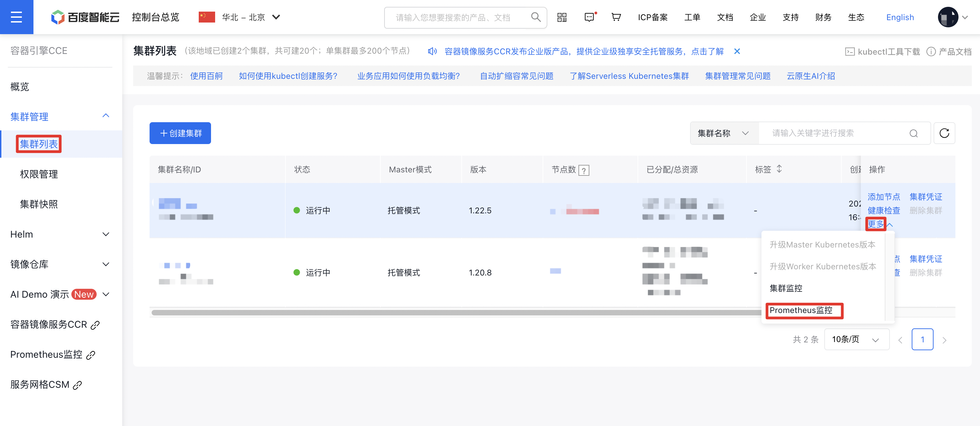Select the China flag region icon
The height and width of the screenshot is (426, 980).
[207, 17]
